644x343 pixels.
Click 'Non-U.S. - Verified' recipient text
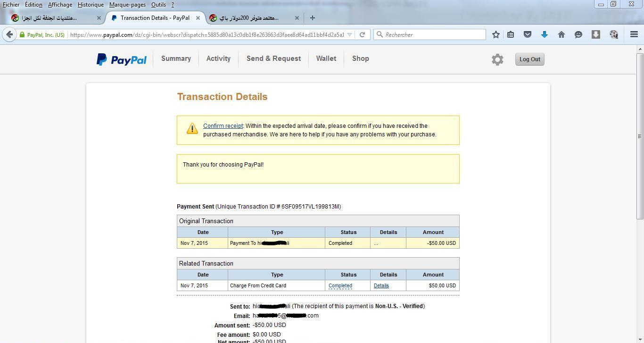click(x=399, y=306)
